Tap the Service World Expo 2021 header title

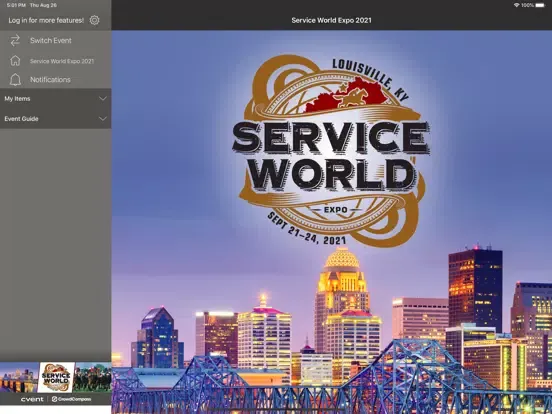(x=331, y=20)
